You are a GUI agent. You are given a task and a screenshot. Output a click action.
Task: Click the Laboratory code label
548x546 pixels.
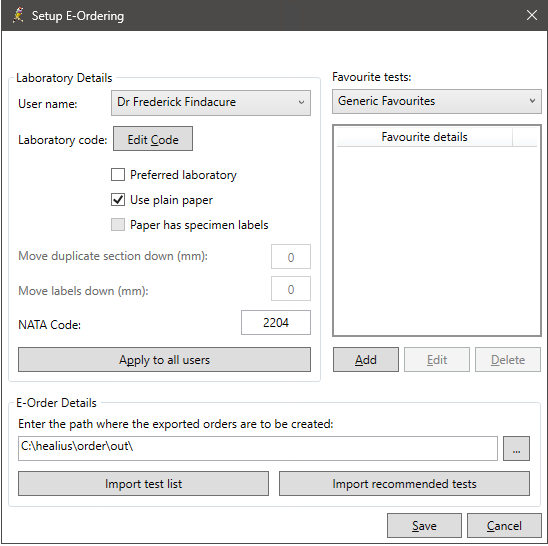pos(63,140)
